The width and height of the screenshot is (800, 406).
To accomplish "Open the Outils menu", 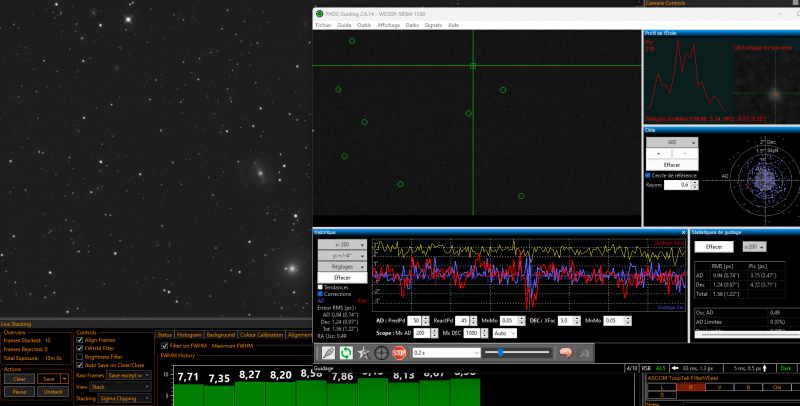I will pos(364,25).
